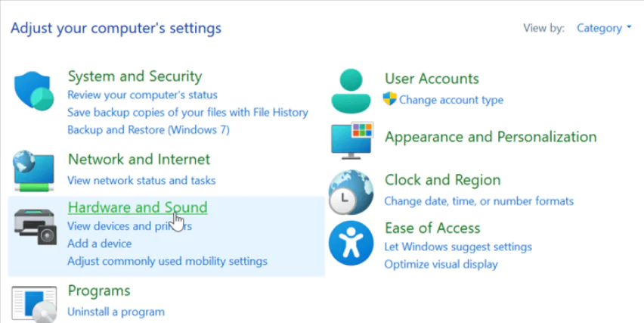Open the Hardware and Sound heading link
The width and height of the screenshot is (644, 323).
137,207
